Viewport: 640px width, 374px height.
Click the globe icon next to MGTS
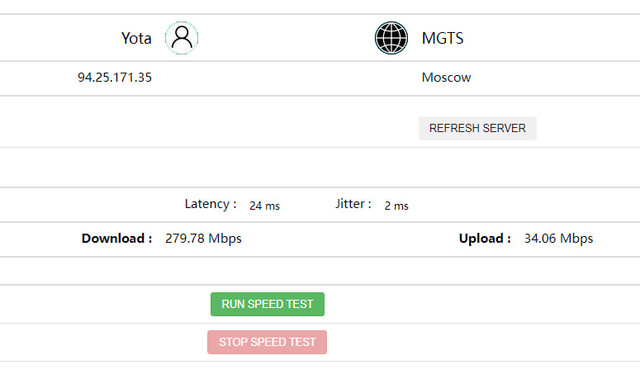click(x=391, y=38)
